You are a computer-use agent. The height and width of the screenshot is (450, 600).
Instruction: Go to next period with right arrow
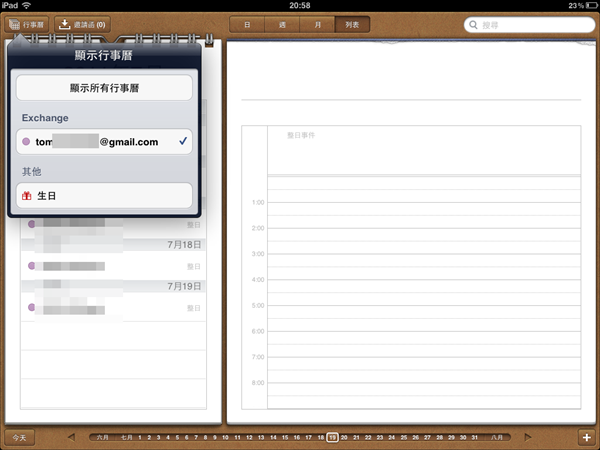tap(528, 437)
